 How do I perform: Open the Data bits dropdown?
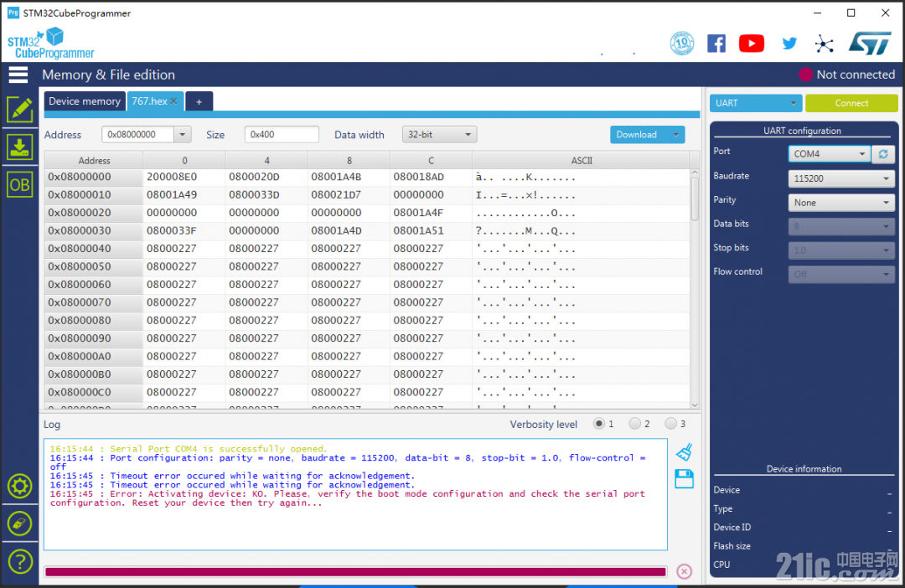point(841,226)
